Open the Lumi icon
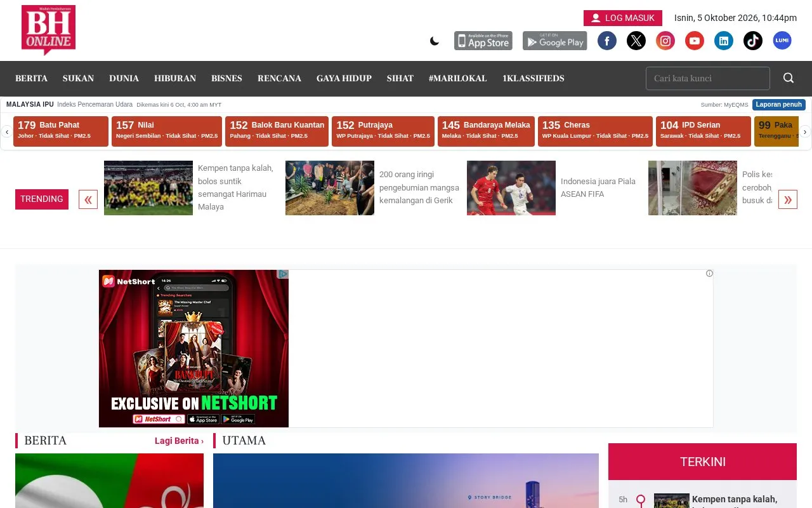This screenshot has height=508, width=812. (782, 41)
